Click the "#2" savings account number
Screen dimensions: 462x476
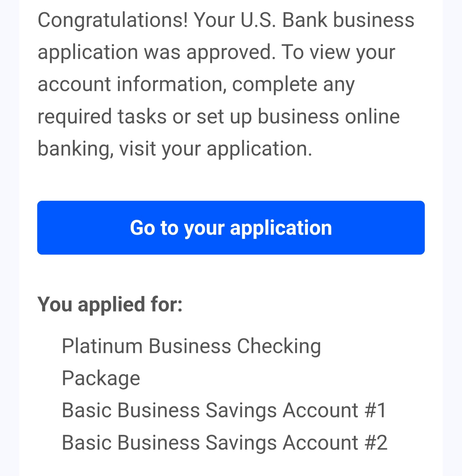coord(376,443)
